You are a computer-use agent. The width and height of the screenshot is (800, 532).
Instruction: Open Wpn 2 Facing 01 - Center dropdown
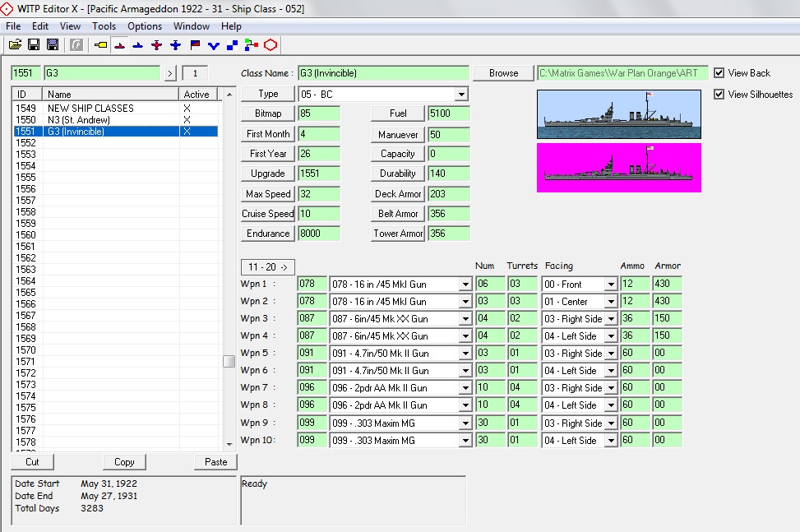click(x=611, y=302)
